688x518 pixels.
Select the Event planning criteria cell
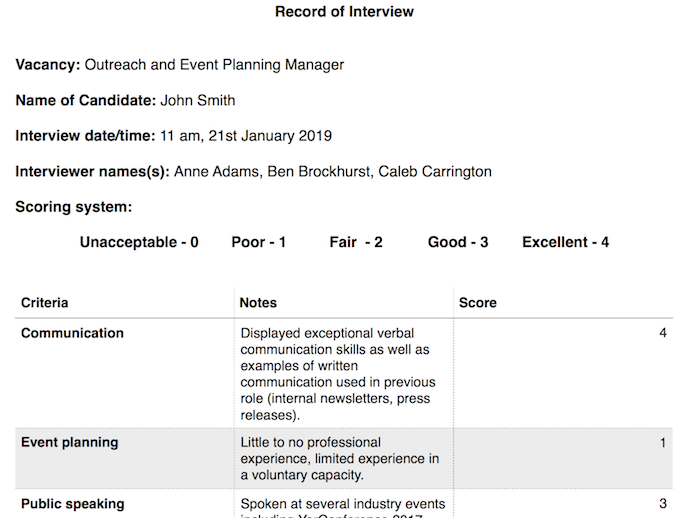(69, 442)
